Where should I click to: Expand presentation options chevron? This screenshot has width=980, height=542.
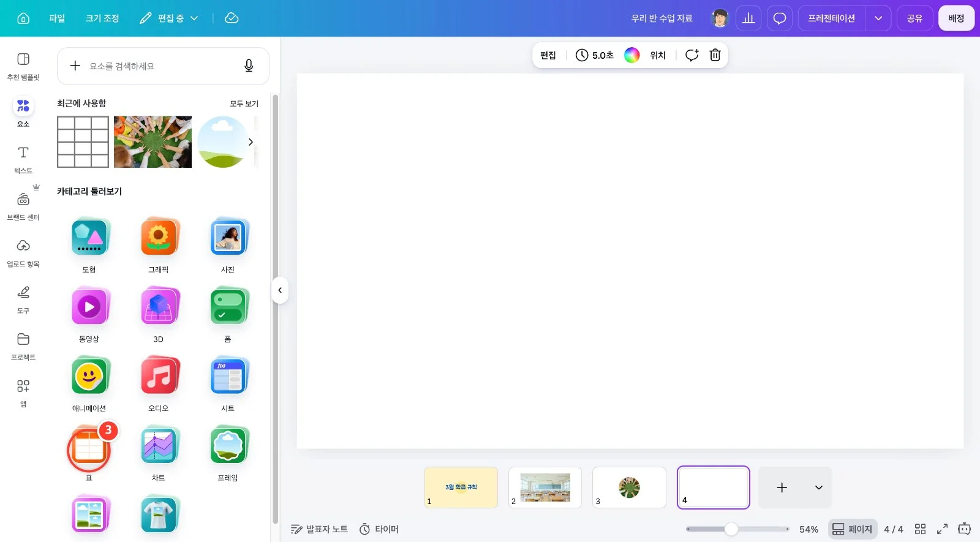click(x=878, y=18)
